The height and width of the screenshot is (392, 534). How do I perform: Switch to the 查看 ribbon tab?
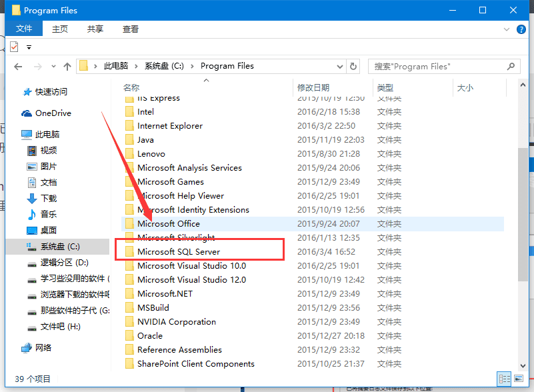131,29
